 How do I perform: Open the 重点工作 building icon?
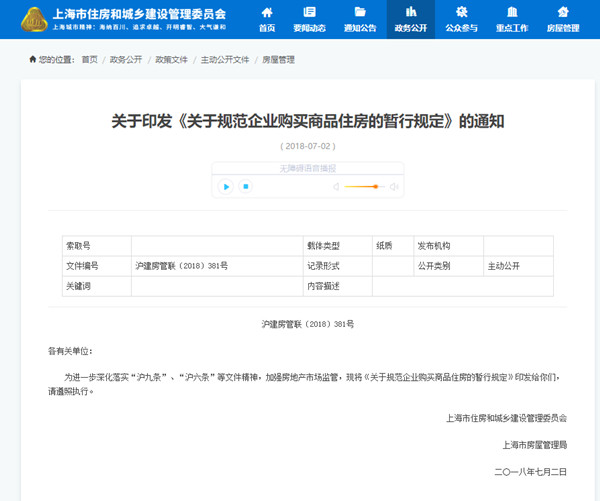click(512, 12)
